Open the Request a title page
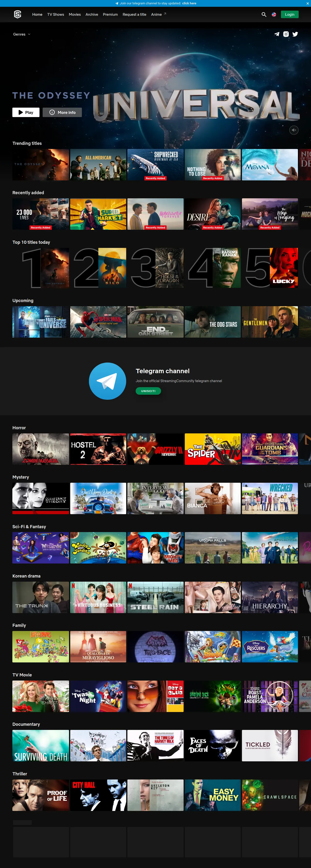The image size is (311, 868). (134, 15)
